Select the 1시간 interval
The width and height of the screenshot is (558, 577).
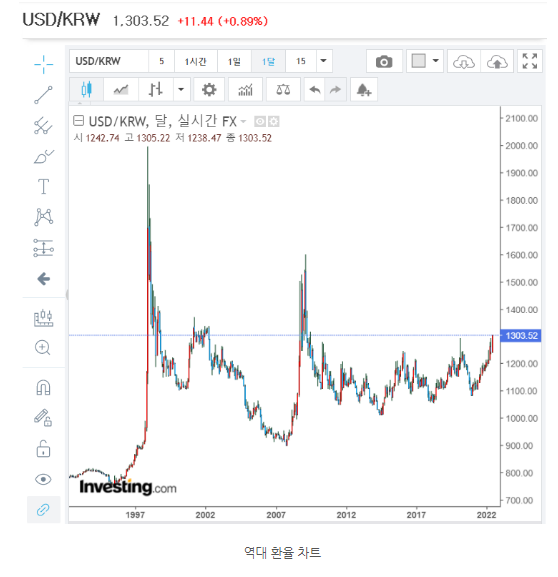click(x=196, y=61)
